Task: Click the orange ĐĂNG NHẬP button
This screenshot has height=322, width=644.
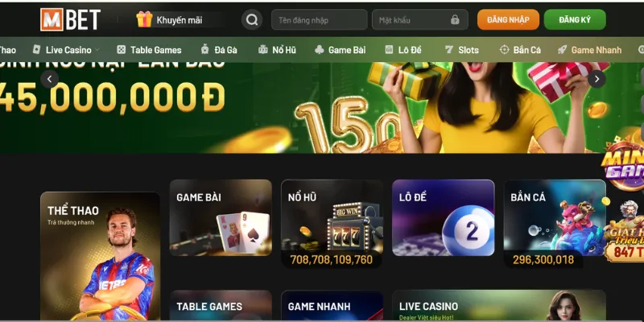Action: (508, 19)
